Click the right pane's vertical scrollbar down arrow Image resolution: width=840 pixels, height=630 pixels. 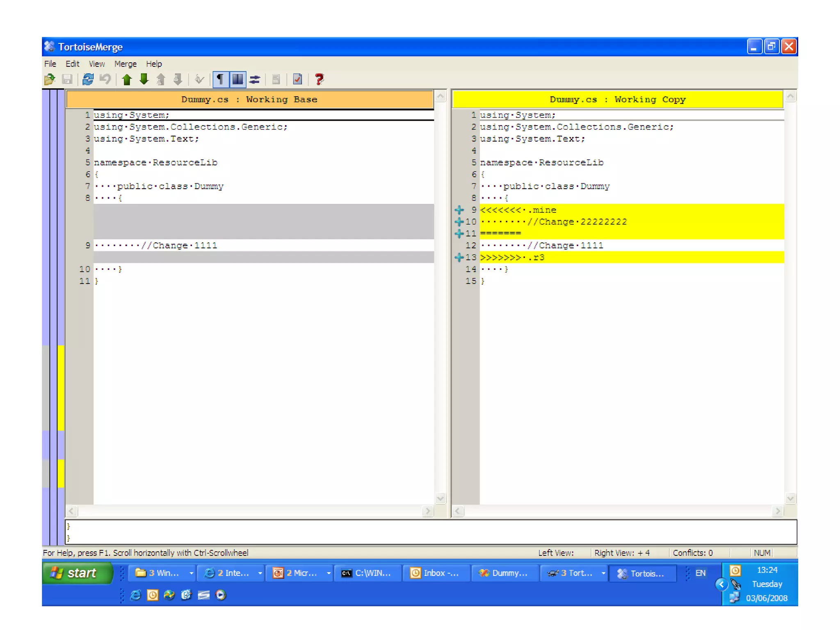pos(790,498)
